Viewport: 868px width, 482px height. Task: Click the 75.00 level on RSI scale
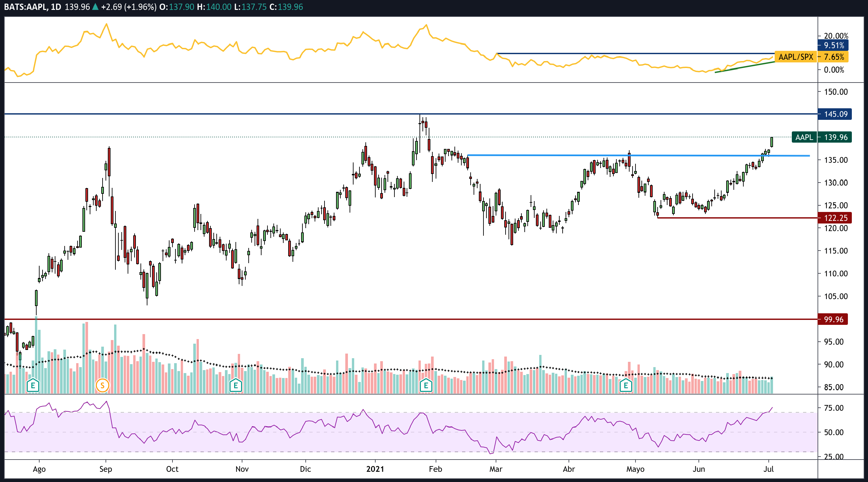(x=834, y=408)
